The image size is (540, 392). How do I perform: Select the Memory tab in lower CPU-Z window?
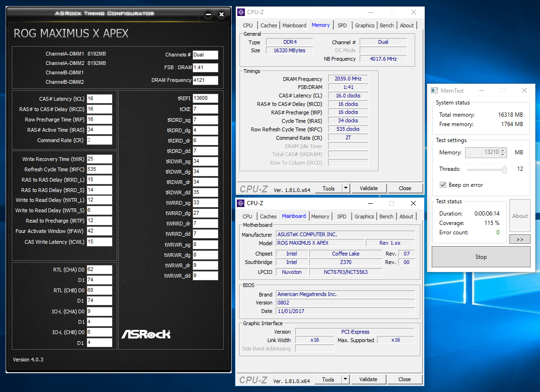(320, 216)
